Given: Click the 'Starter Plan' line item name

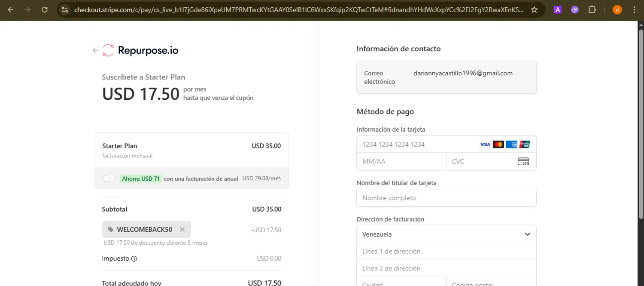Looking at the screenshot, I should 120,146.
